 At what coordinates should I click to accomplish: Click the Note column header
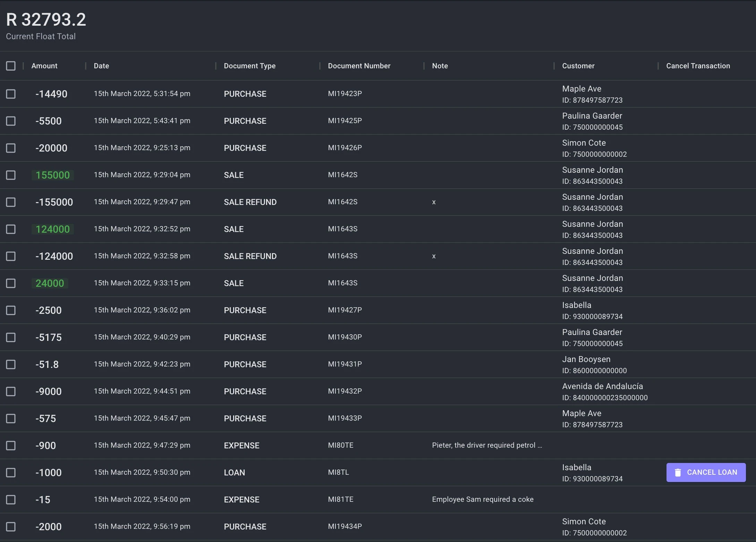[440, 66]
